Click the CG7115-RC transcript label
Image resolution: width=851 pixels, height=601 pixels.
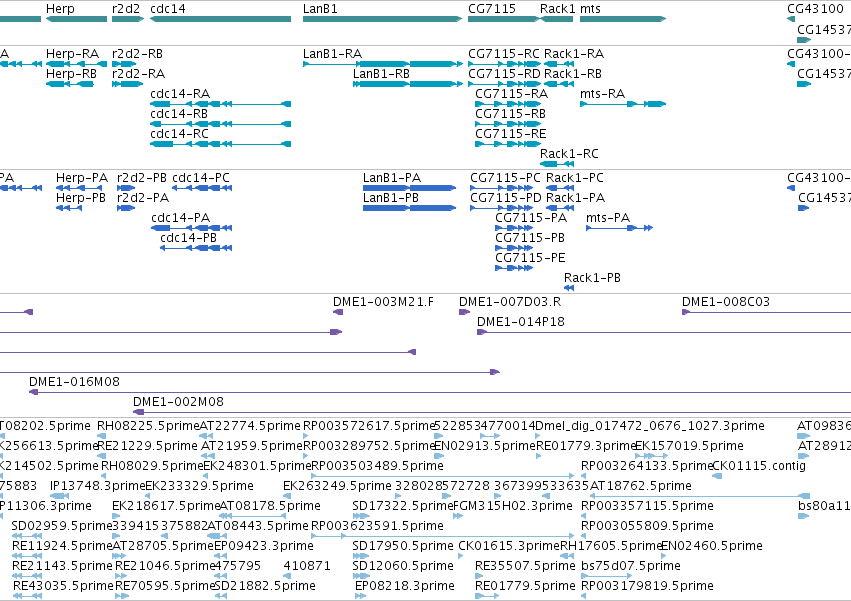click(x=504, y=54)
